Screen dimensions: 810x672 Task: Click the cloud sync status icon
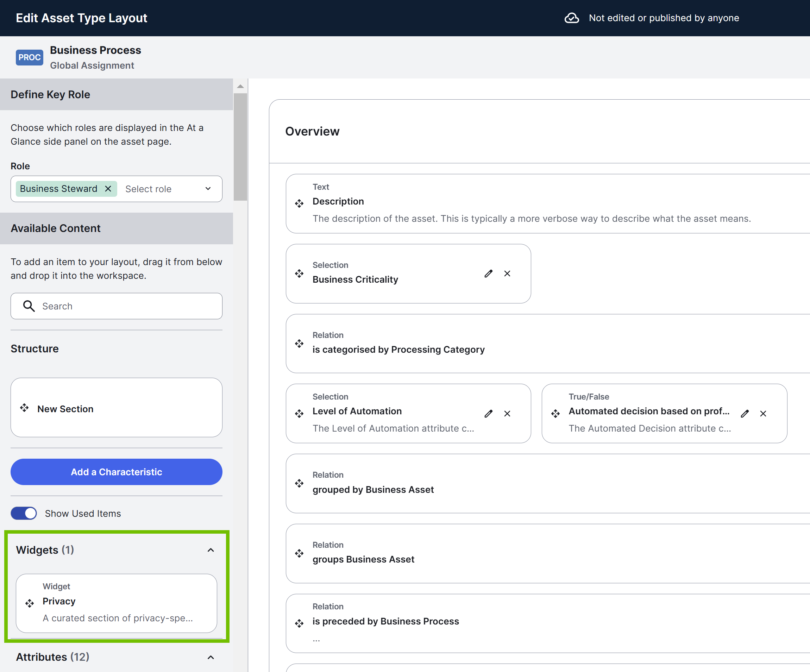572,18
